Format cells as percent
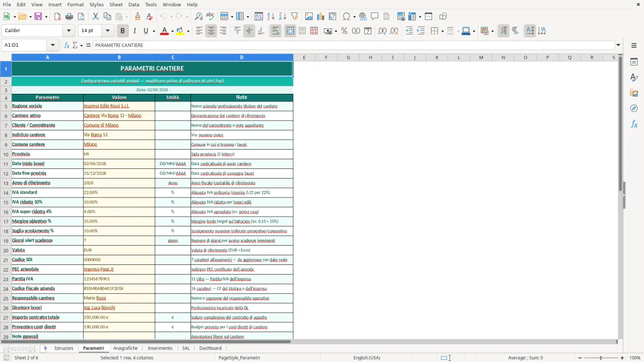 344,31
